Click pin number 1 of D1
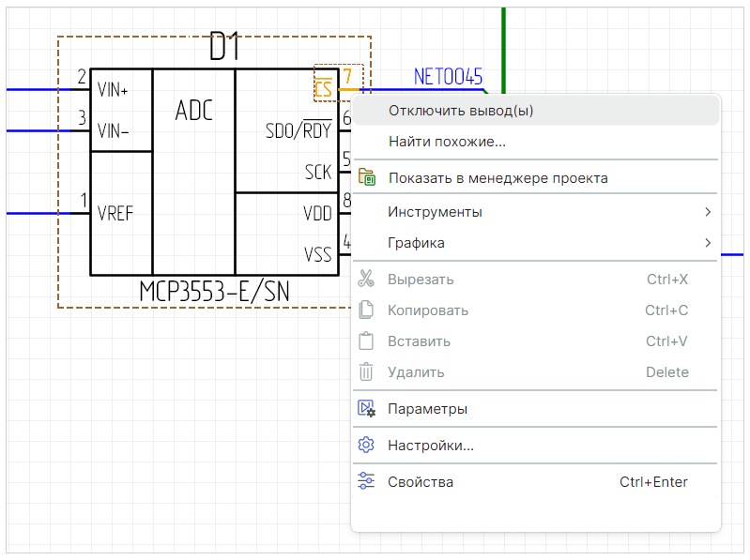The width and height of the screenshot is (750, 560). 84,200
